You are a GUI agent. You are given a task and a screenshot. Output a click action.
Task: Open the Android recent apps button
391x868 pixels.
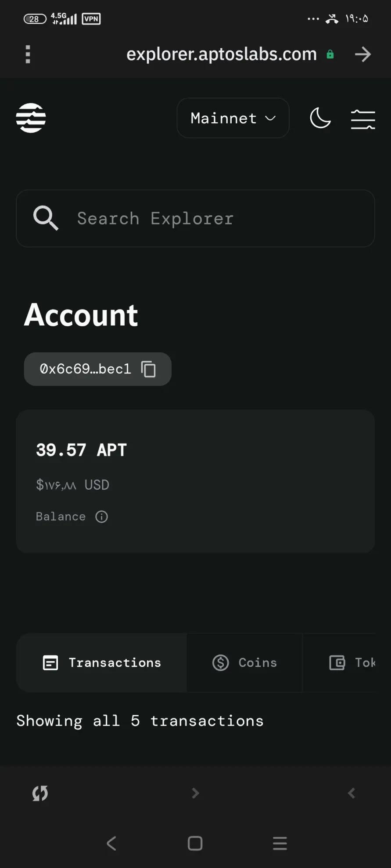coord(280,843)
